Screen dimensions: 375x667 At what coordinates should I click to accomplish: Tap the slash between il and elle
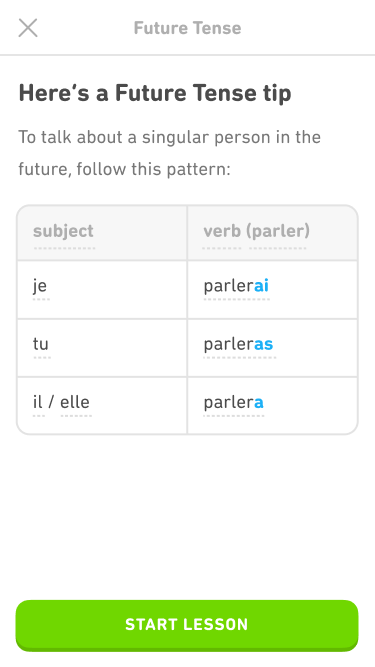click(51, 402)
